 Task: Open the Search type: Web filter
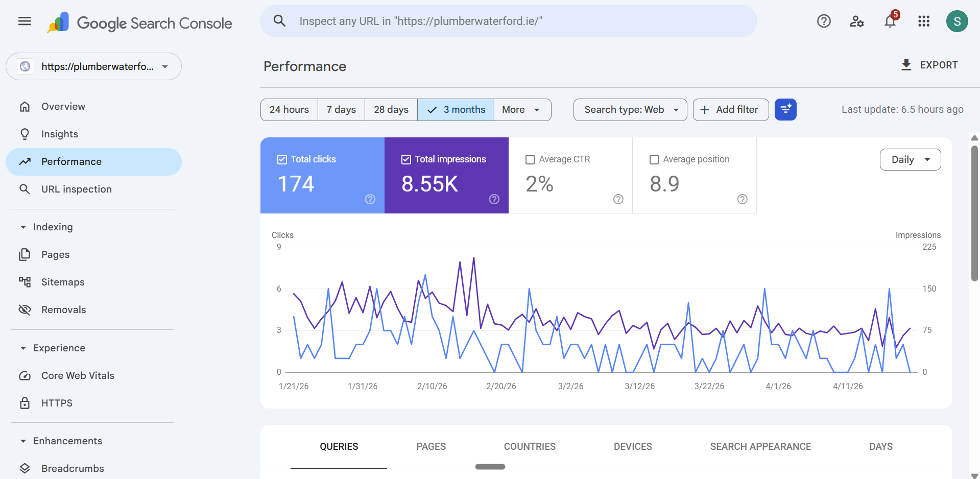pyautogui.click(x=630, y=109)
